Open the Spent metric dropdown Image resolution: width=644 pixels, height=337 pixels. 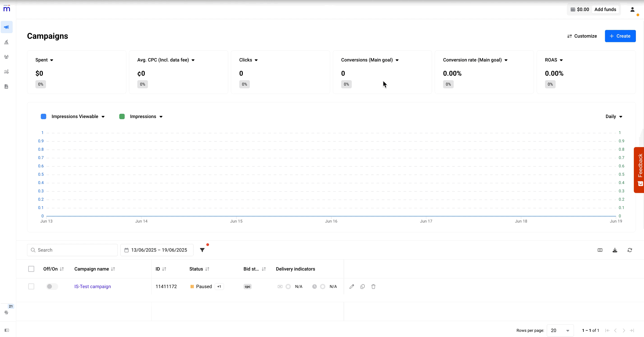tap(52, 60)
